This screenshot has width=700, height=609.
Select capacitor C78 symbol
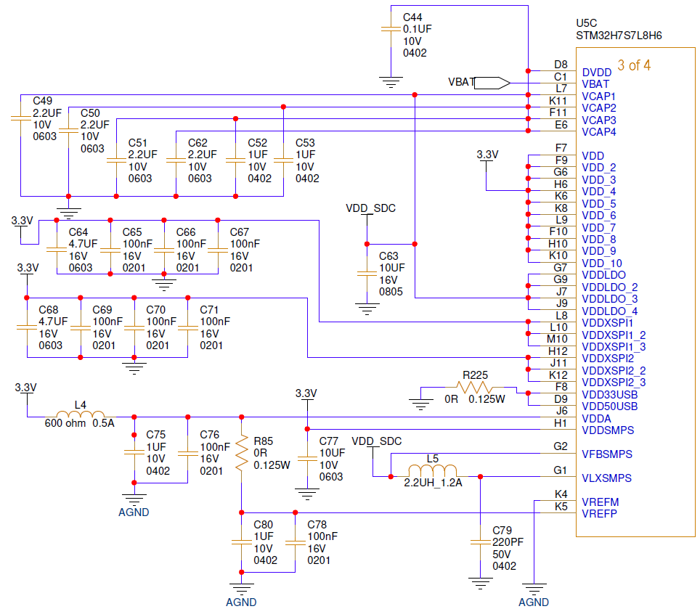tap(295, 542)
